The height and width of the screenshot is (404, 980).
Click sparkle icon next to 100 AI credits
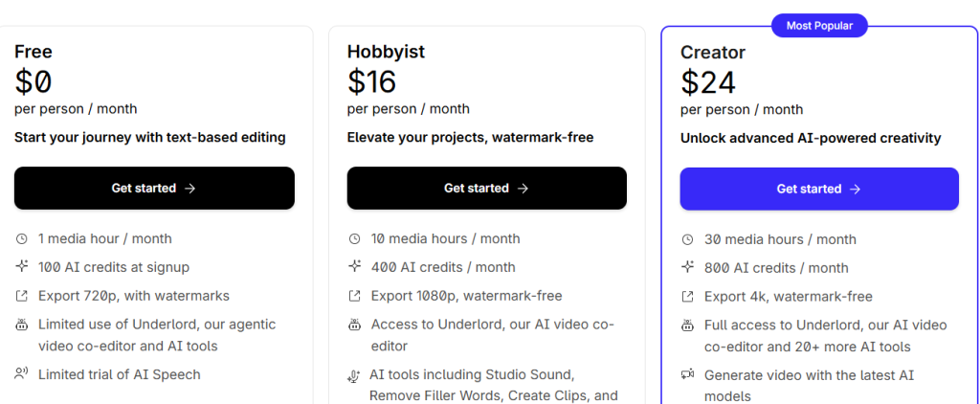pos(22,267)
